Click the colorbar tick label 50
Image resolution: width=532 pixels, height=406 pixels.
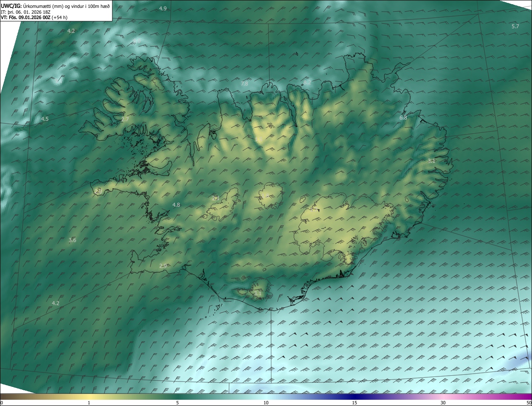pos(529,403)
